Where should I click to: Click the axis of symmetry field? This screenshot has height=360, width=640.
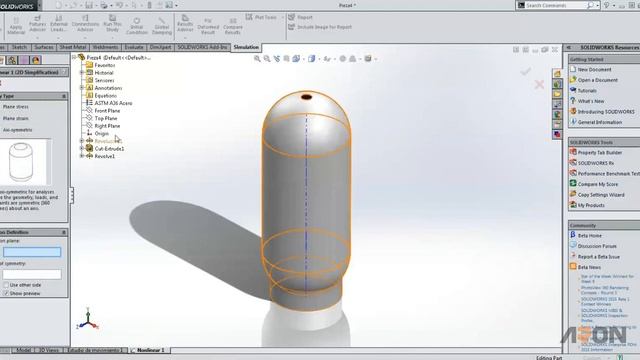pyautogui.click(x=32, y=274)
